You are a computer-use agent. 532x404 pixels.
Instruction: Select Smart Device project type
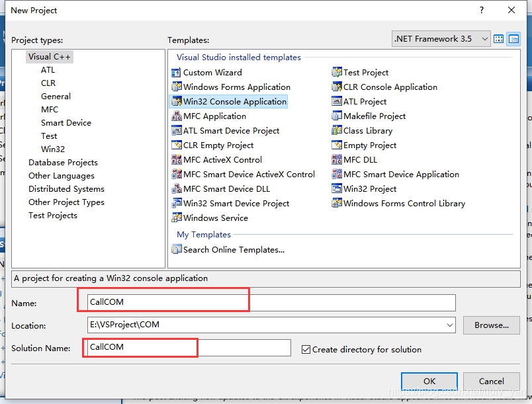point(66,123)
